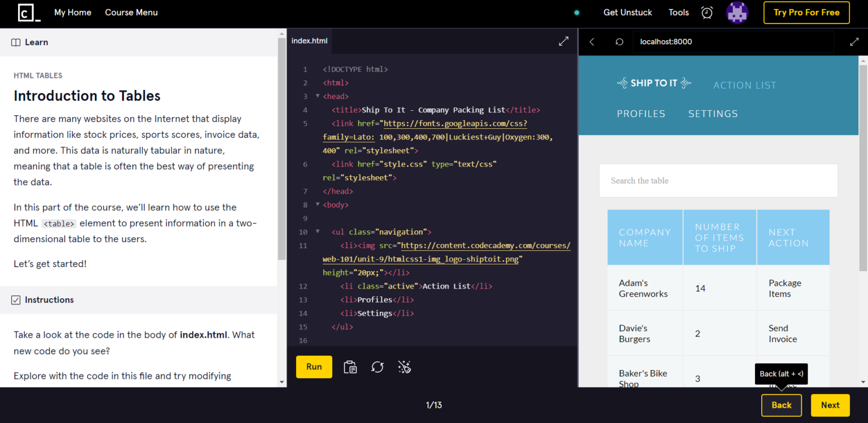Advance to the next lesson step

tap(830, 405)
